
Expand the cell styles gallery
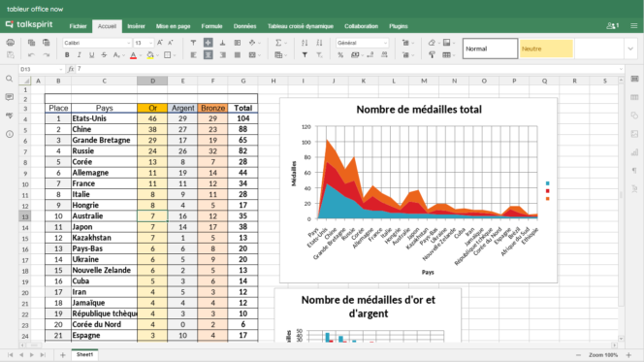(630, 49)
